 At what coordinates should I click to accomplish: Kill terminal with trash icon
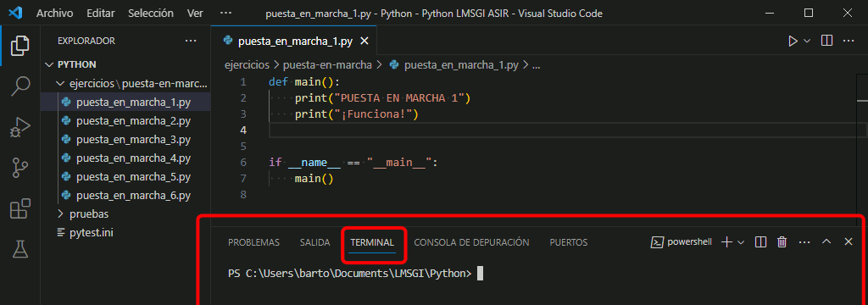pyautogui.click(x=782, y=242)
